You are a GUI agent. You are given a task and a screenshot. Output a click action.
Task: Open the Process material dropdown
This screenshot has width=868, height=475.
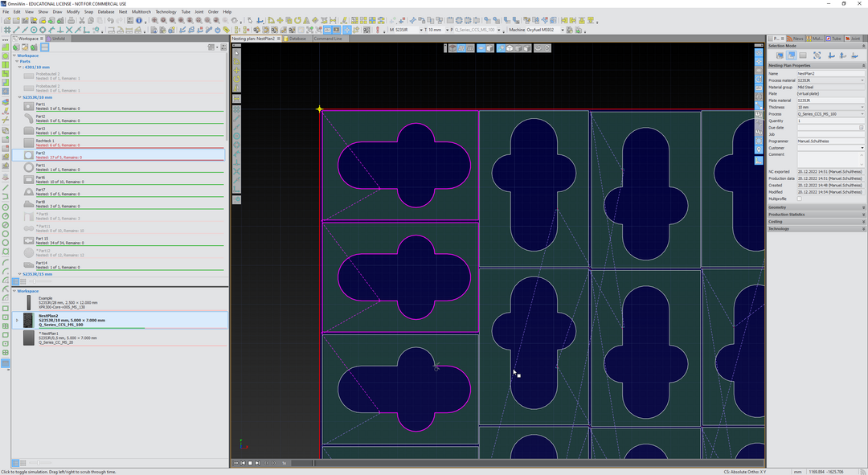point(830,80)
